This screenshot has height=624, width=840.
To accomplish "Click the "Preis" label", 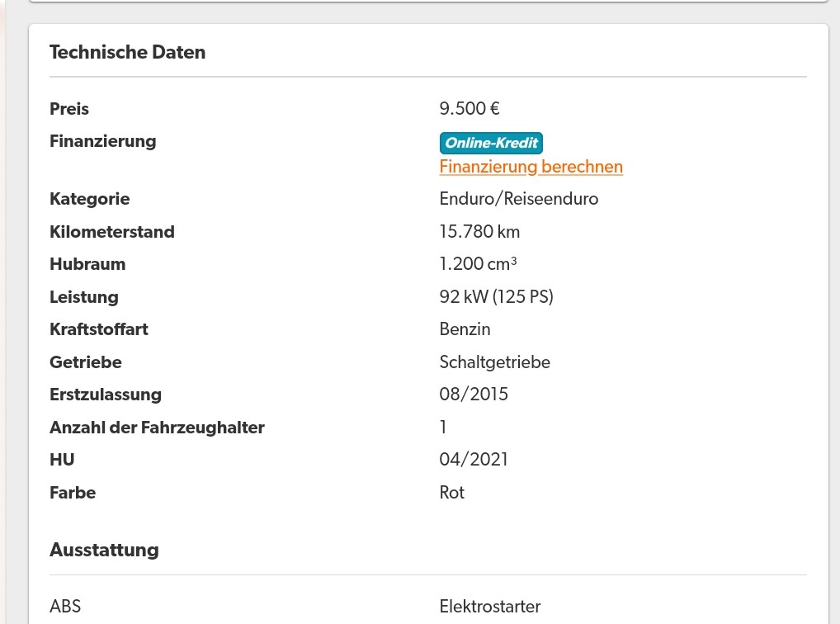I will 69,109.
